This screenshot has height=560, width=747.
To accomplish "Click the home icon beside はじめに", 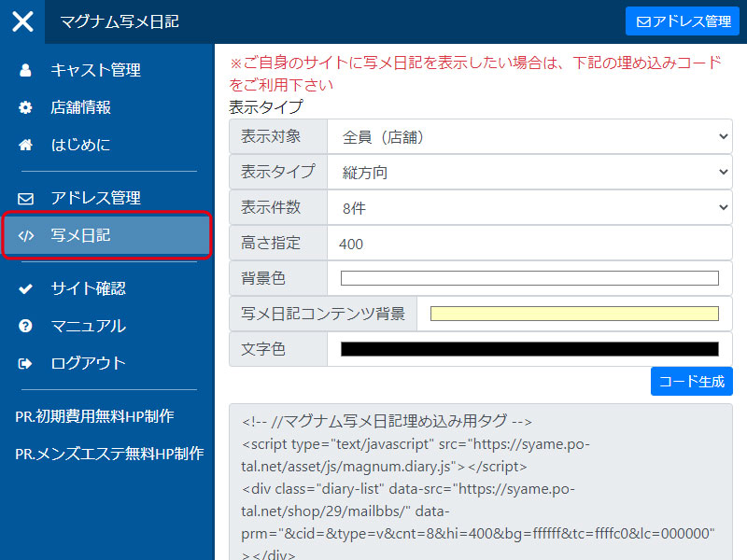I will coord(25,145).
